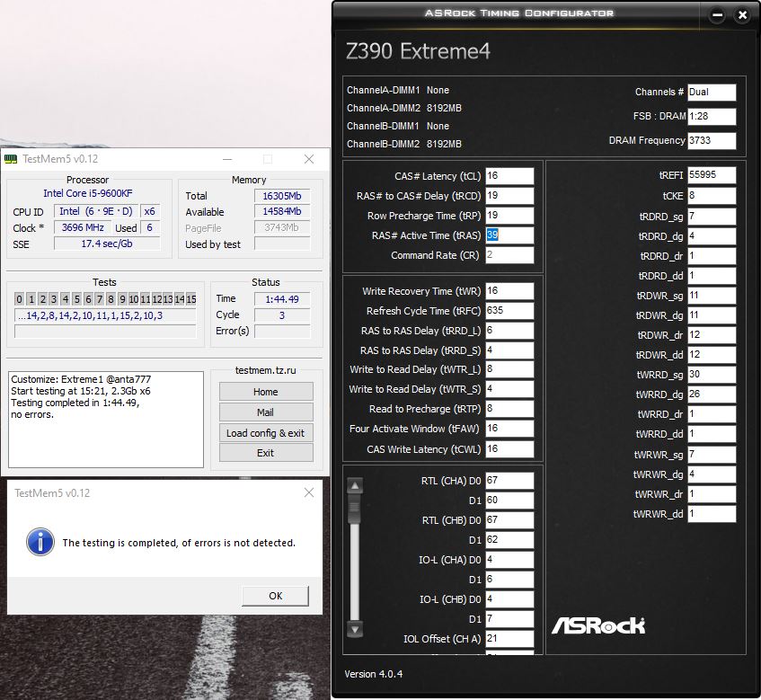This screenshot has height=700, width=761.
Task: Select test number 0 box
Action: [x=20, y=299]
